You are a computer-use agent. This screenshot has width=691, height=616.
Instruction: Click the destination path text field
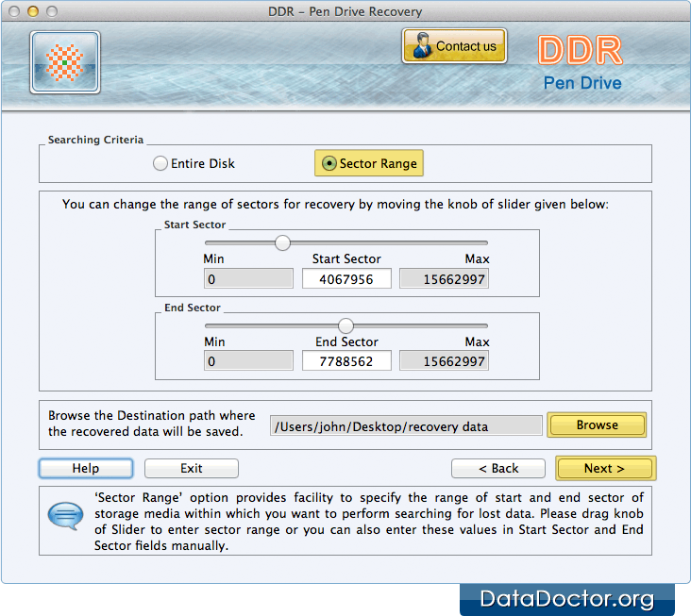click(406, 426)
